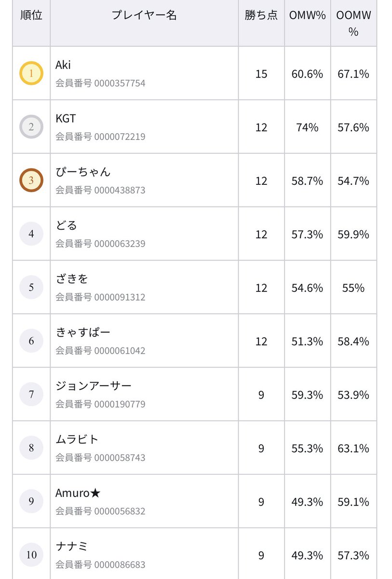Viewport: 392px width, 579px height.
Task: Select the プレイヤー名 column header
Action: coord(144,15)
